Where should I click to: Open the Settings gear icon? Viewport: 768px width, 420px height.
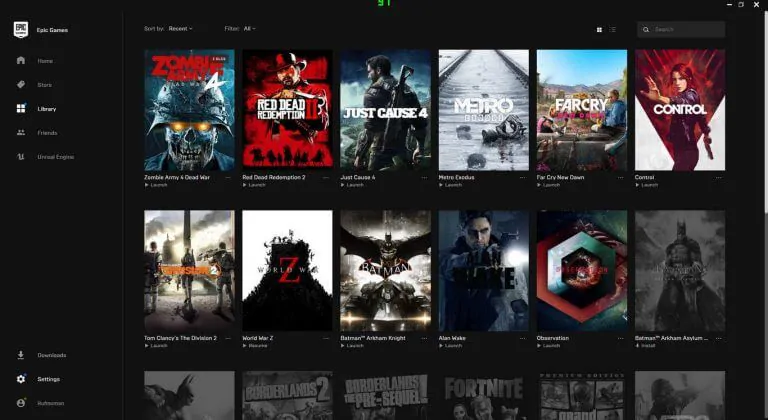point(21,379)
